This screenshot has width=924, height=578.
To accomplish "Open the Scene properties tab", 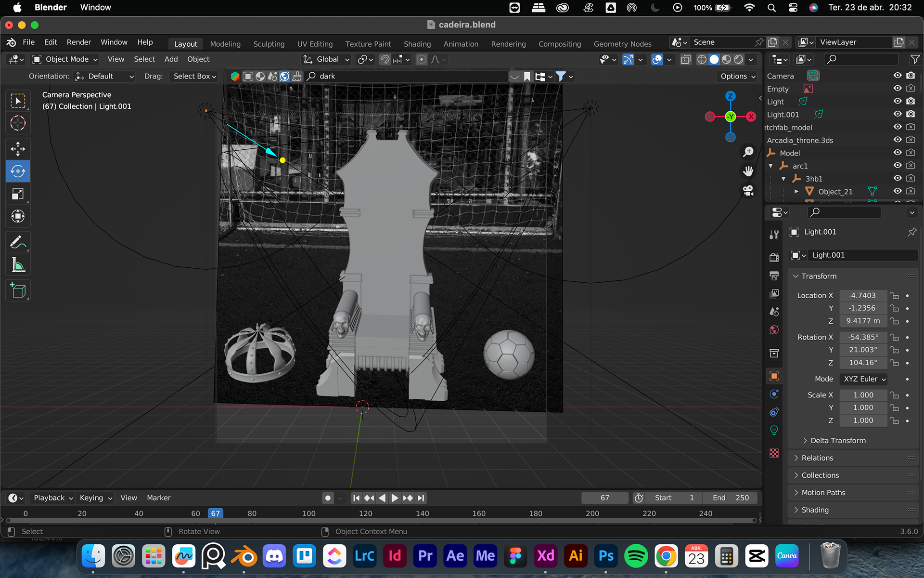I will point(774,312).
